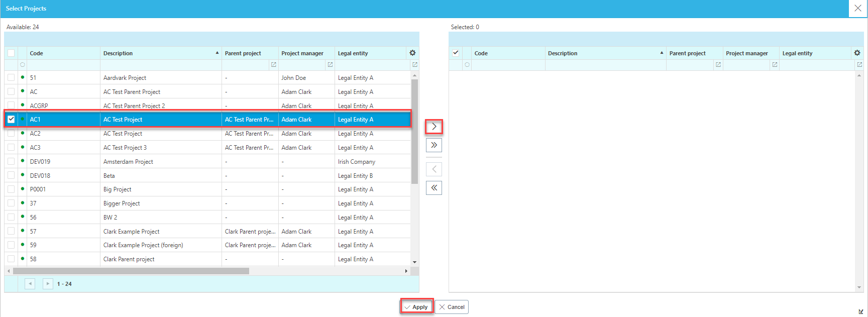
Task: Open Parent project filter lookup in Selected grid
Action: pyautogui.click(x=718, y=65)
